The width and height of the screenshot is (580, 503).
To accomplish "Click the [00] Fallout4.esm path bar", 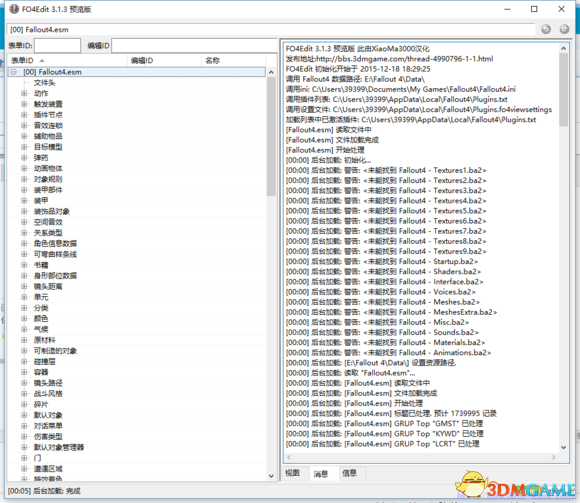I will click(x=271, y=30).
